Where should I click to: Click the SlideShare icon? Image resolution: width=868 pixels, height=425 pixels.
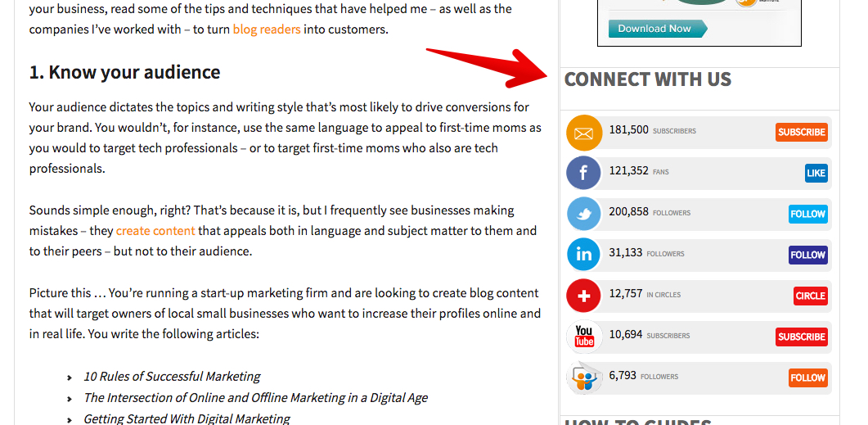tap(584, 378)
